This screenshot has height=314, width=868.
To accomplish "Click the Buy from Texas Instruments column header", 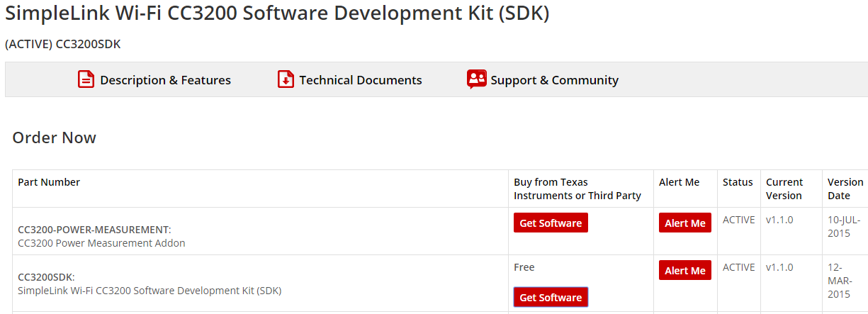I will (577, 189).
